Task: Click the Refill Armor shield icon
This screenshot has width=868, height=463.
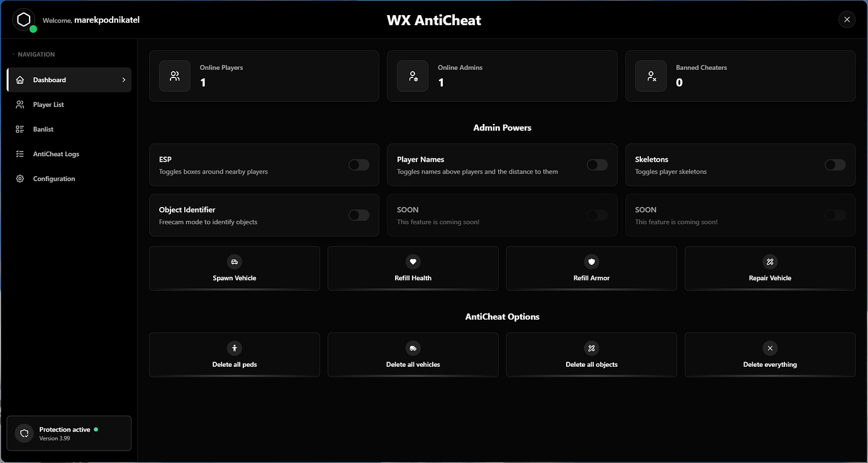Action: [x=591, y=262]
